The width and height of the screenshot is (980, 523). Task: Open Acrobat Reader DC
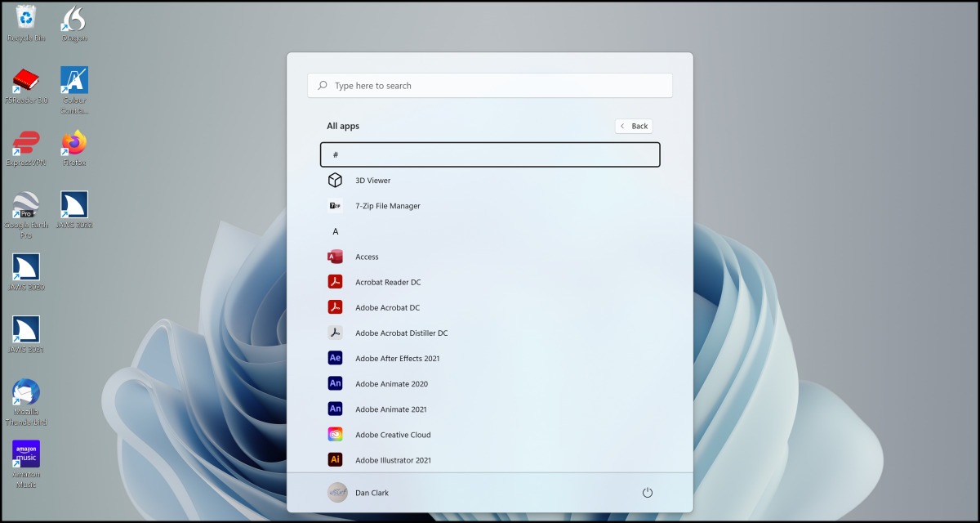[x=387, y=281]
